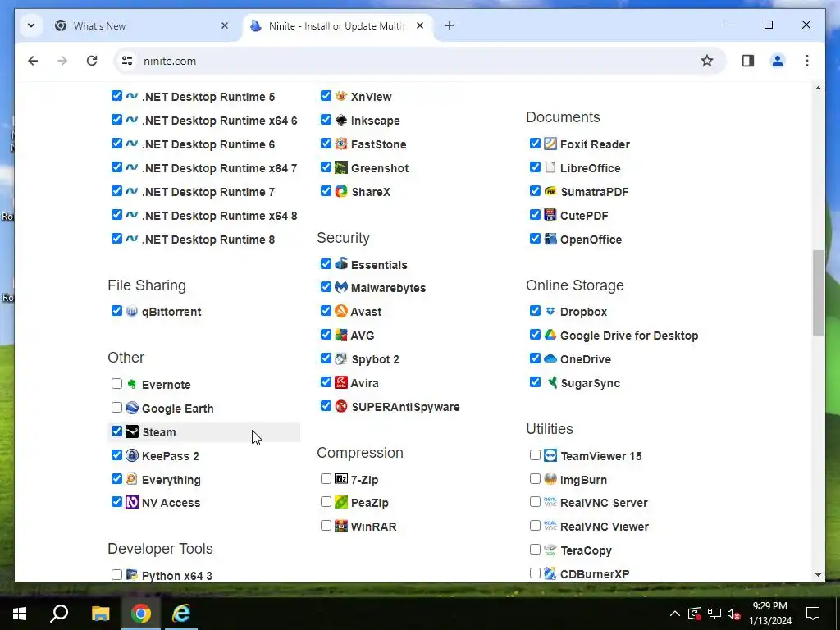Check the ImgBurn checkbox

(535, 478)
